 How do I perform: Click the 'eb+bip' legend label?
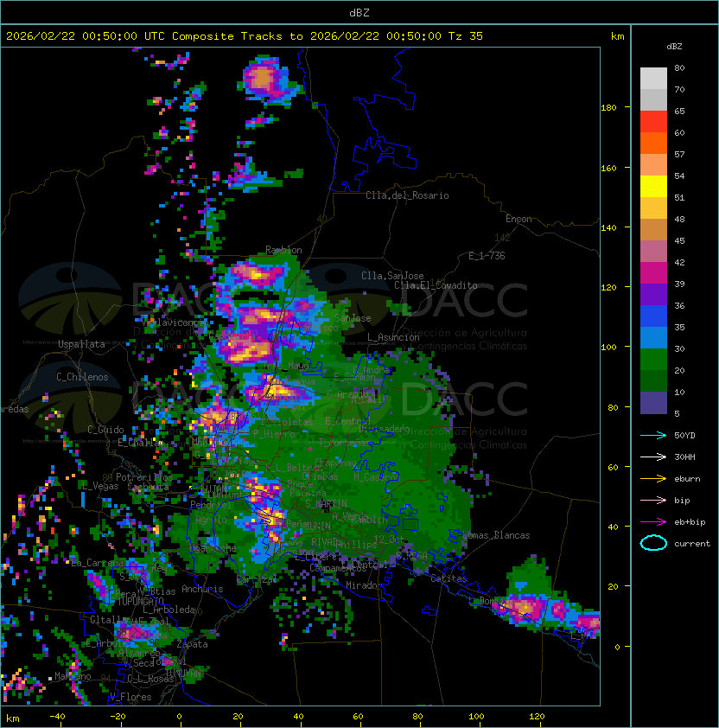tap(690, 522)
